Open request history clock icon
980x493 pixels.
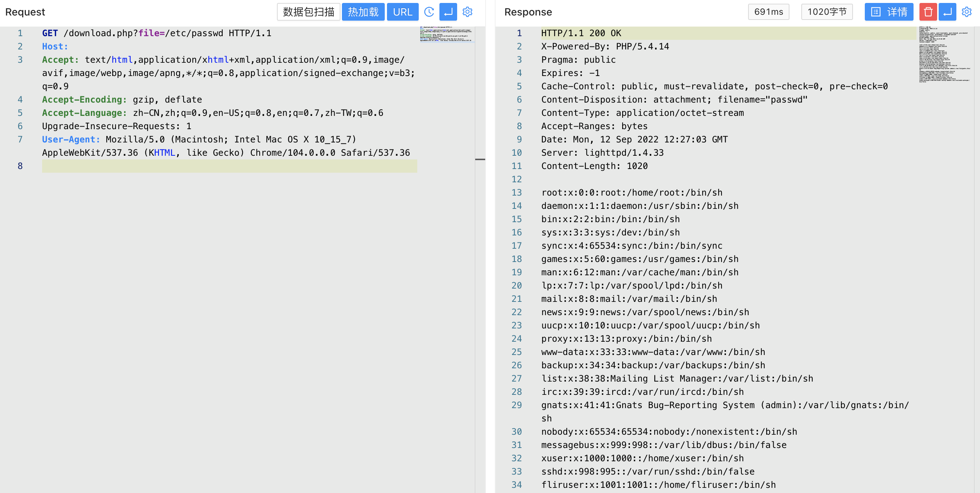tap(429, 12)
